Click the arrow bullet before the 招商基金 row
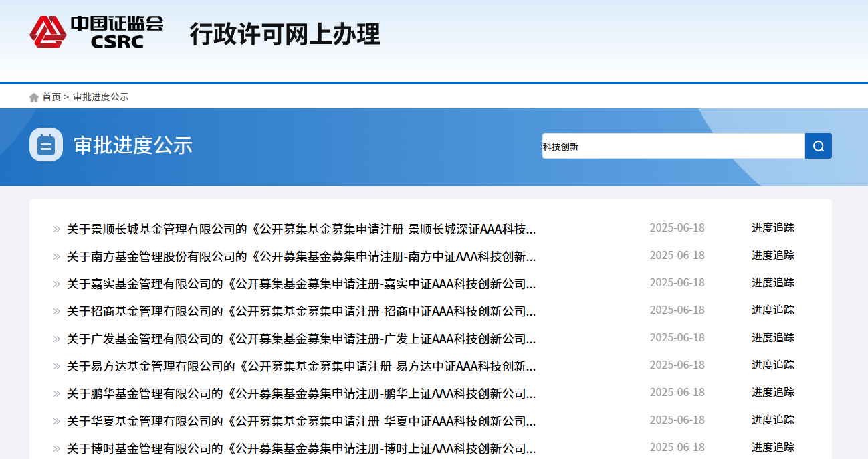Image resolution: width=868 pixels, height=459 pixels. coord(57,312)
